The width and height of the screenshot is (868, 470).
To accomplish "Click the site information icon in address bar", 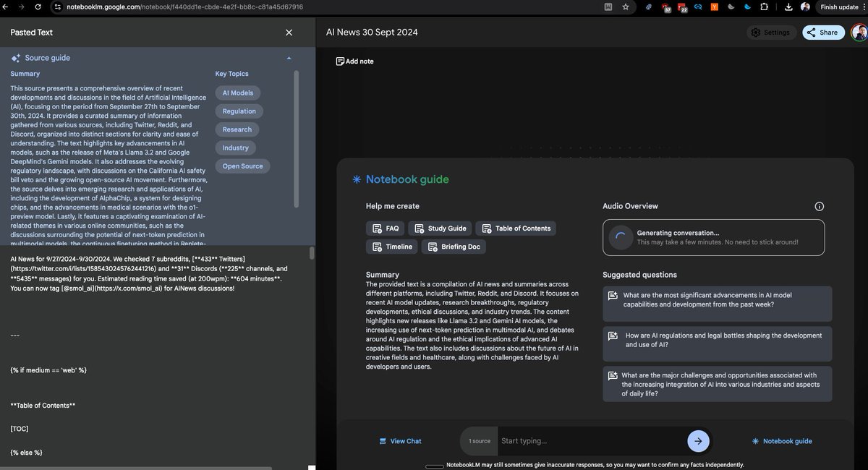I will pyautogui.click(x=57, y=7).
